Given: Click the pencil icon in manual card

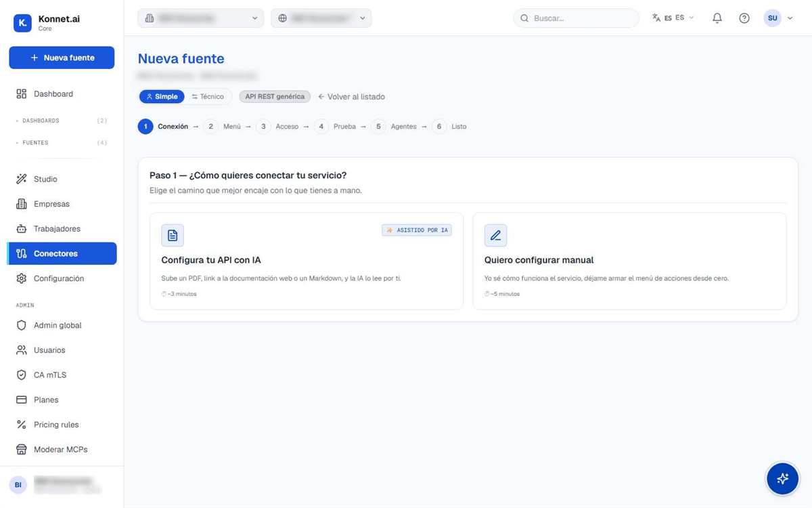Looking at the screenshot, I should (495, 235).
